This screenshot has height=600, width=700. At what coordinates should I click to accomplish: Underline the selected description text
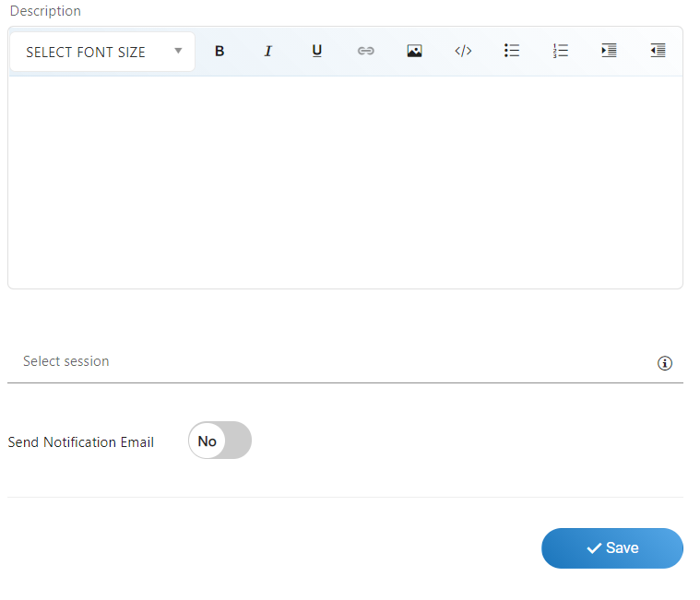pyautogui.click(x=317, y=52)
